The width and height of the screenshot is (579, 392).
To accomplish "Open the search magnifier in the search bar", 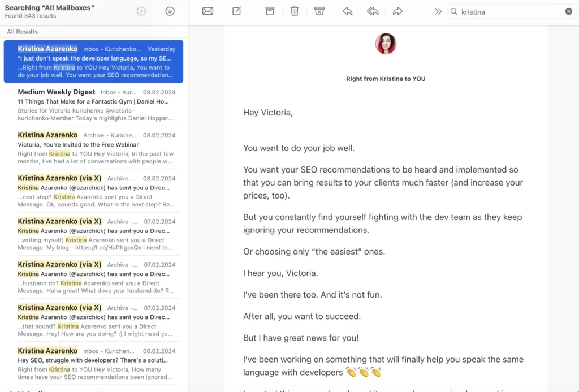I will (x=453, y=11).
